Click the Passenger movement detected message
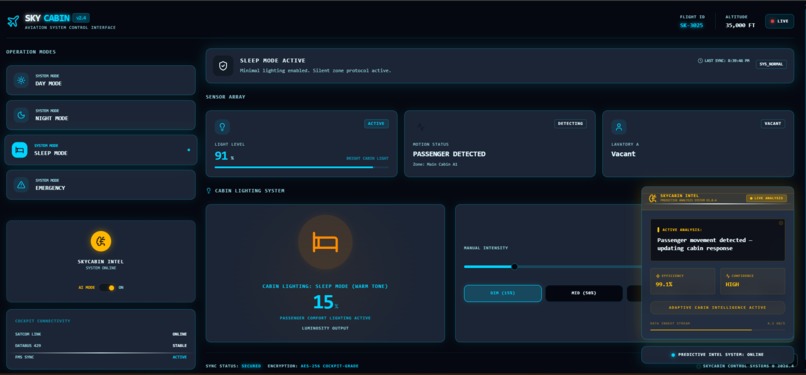This screenshot has width=806, height=375. click(x=704, y=244)
